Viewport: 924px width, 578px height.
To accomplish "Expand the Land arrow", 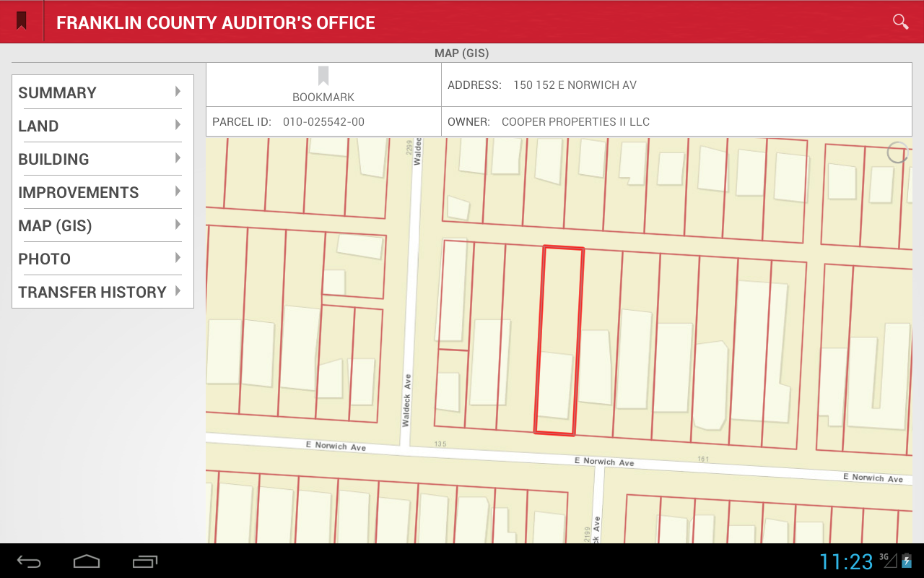I will pyautogui.click(x=178, y=125).
